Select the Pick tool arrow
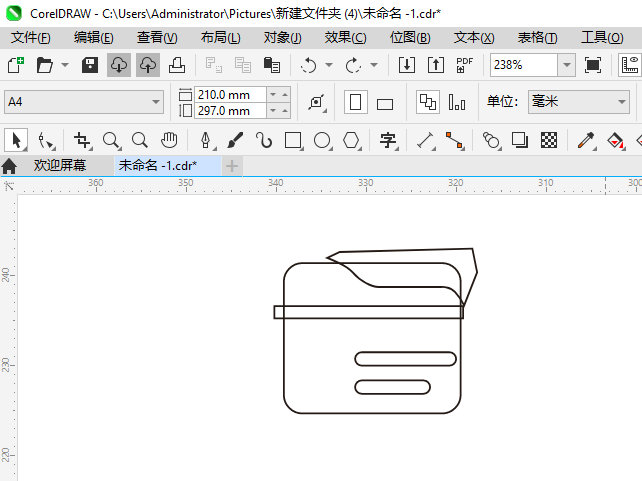Viewport: 642px width, 481px height. pyautogui.click(x=16, y=140)
